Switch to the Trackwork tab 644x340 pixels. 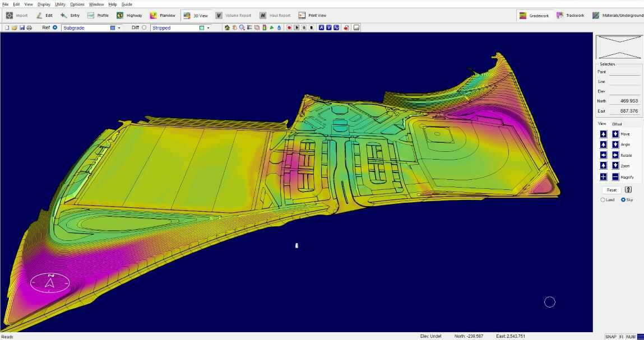click(571, 16)
